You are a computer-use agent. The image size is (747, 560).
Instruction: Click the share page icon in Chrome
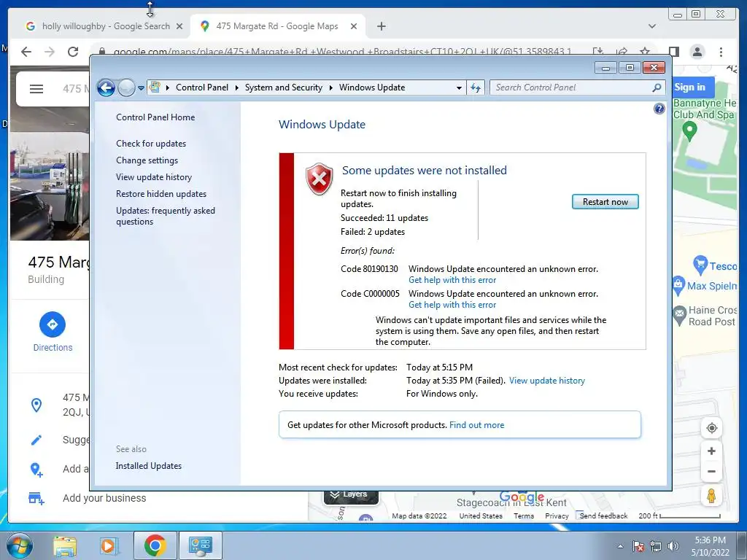pos(622,51)
